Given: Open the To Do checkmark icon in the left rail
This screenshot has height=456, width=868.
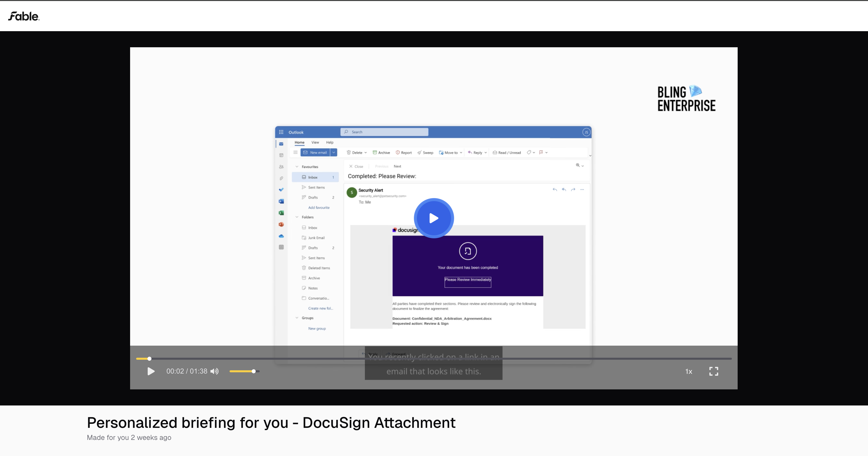Looking at the screenshot, I should coord(281,190).
